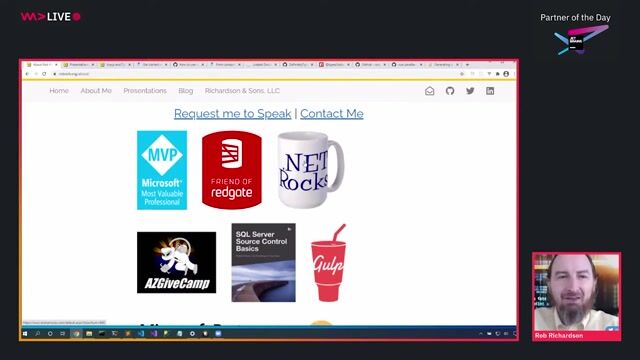
Task: Open Task View on the taskbar
Action: 62,333
